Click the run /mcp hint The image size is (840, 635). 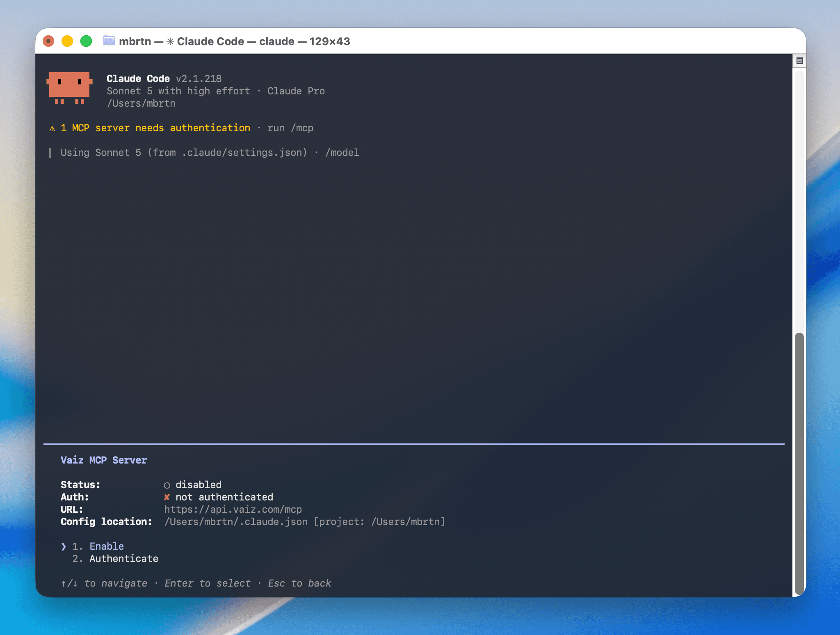(x=290, y=128)
